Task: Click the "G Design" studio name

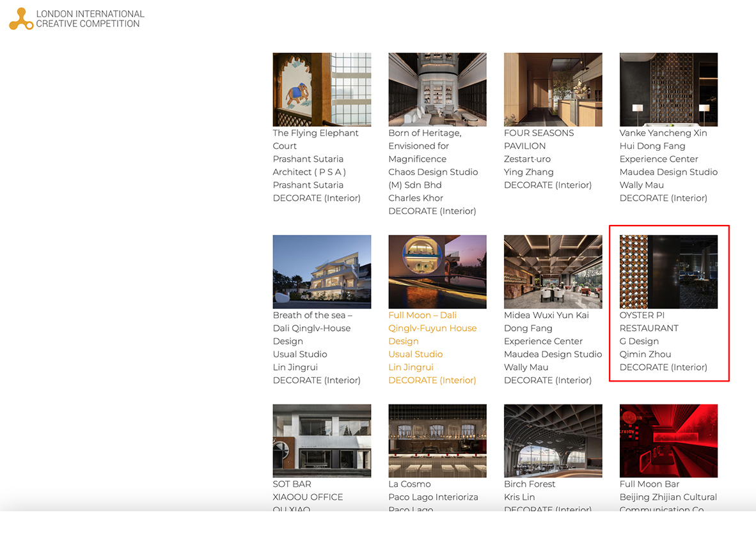Action: 639,341
